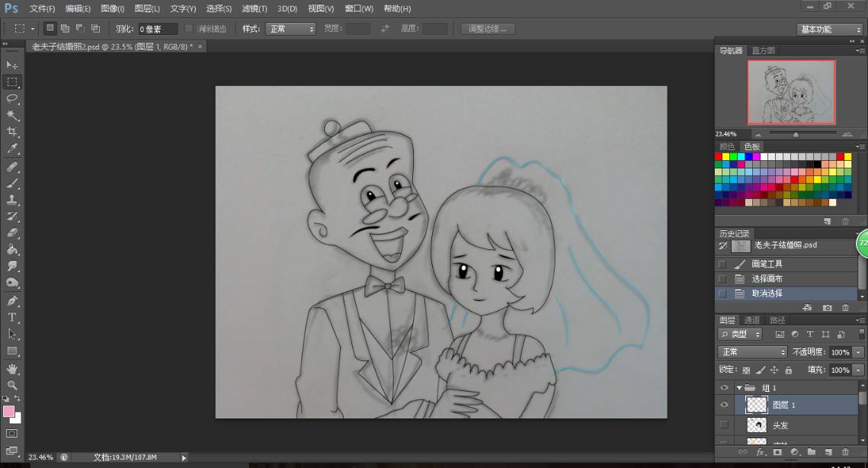Viewport: 868px width, 468px height.
Task: Click the Add layer style fx icon
Action: click(x=761, y=453)
